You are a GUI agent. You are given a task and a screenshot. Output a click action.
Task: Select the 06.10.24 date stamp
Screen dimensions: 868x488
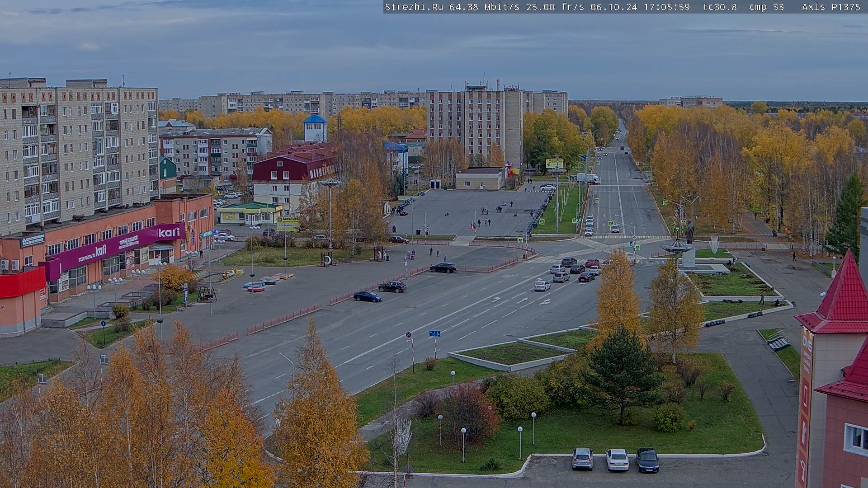point(614,7)
